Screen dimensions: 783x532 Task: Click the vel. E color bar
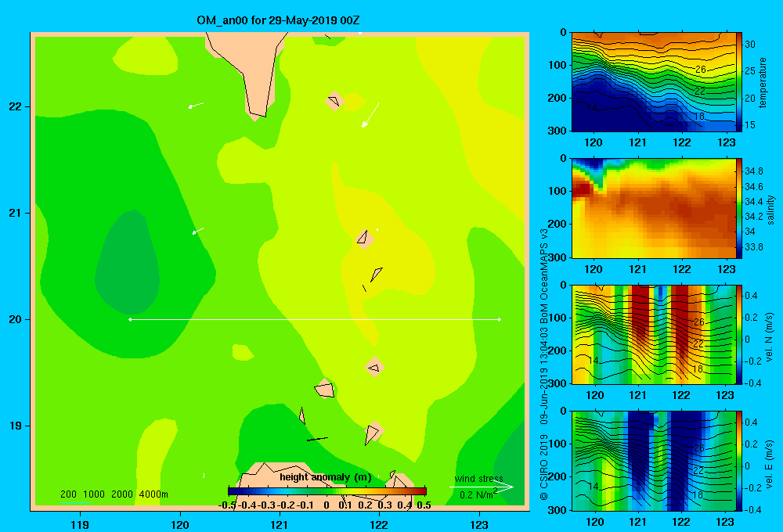[739, 461]
